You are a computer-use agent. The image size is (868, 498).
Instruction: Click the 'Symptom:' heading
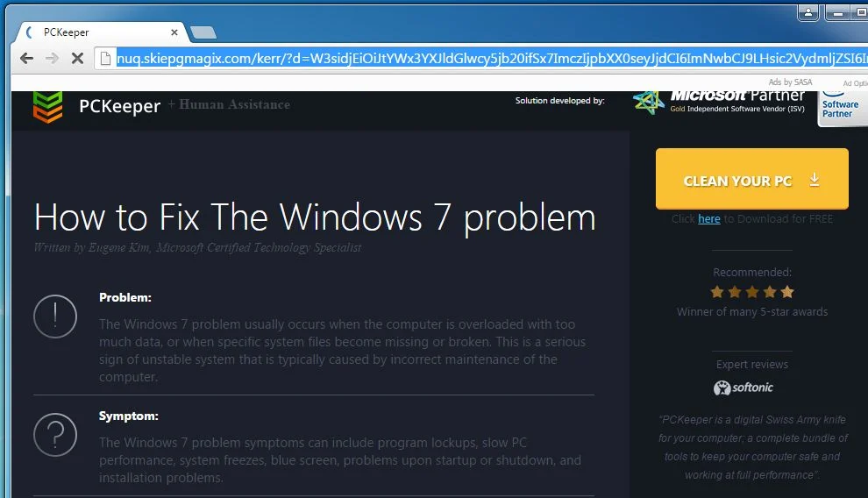click(128, 416)
